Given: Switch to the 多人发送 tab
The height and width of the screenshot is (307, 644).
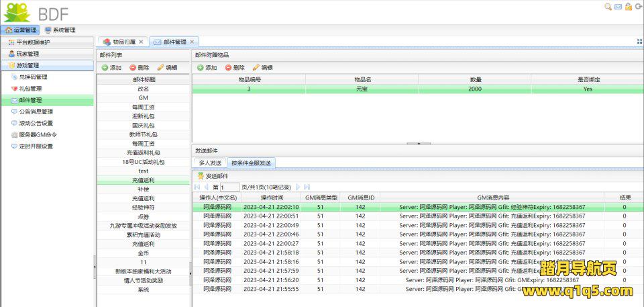Looking at the screenshot, I should tap(210, 163).
